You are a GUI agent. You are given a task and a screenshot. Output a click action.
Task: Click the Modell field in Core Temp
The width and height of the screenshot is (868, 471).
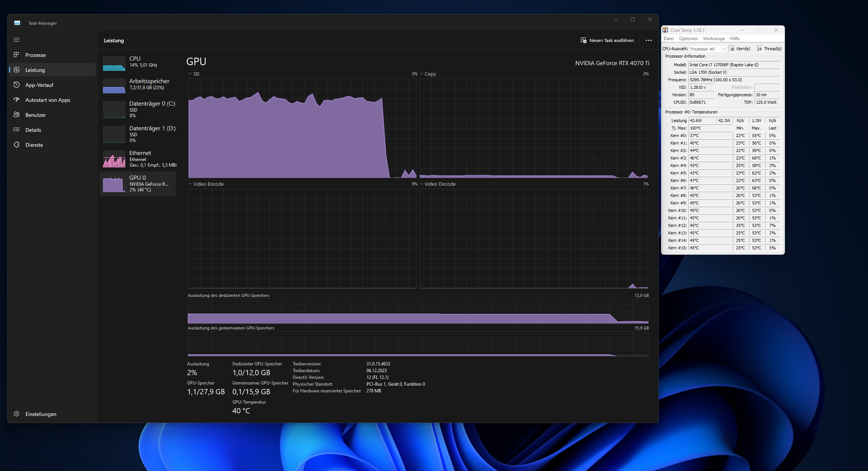[734, 65]
